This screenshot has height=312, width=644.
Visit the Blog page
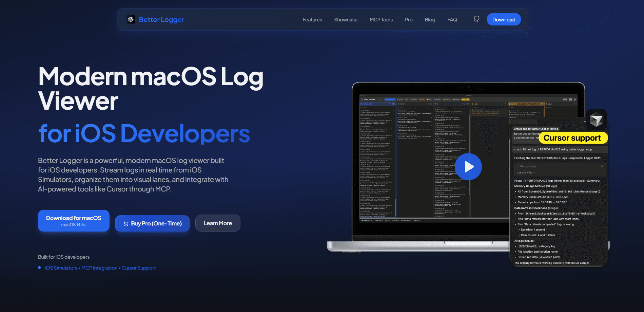(x=430, y=20)
